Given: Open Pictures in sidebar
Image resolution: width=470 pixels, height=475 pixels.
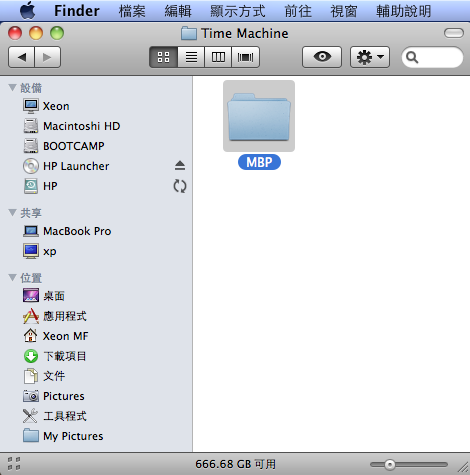Looking at the screenshot, I should (96, 396).
